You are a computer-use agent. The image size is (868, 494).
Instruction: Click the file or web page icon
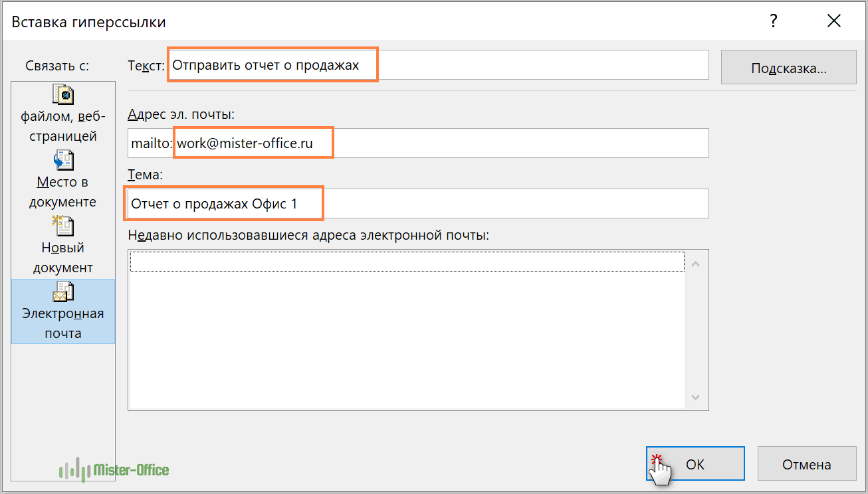(63, 96)
